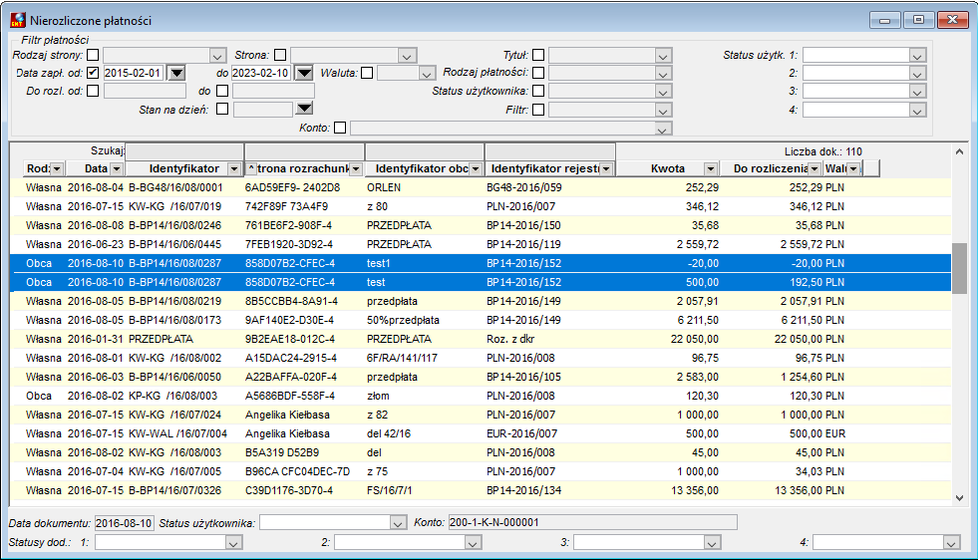The image size is (978, 560).
Task: Open the Status użytk. 3 dropdown
Action: pyautogui.click(x=917, y=92)
